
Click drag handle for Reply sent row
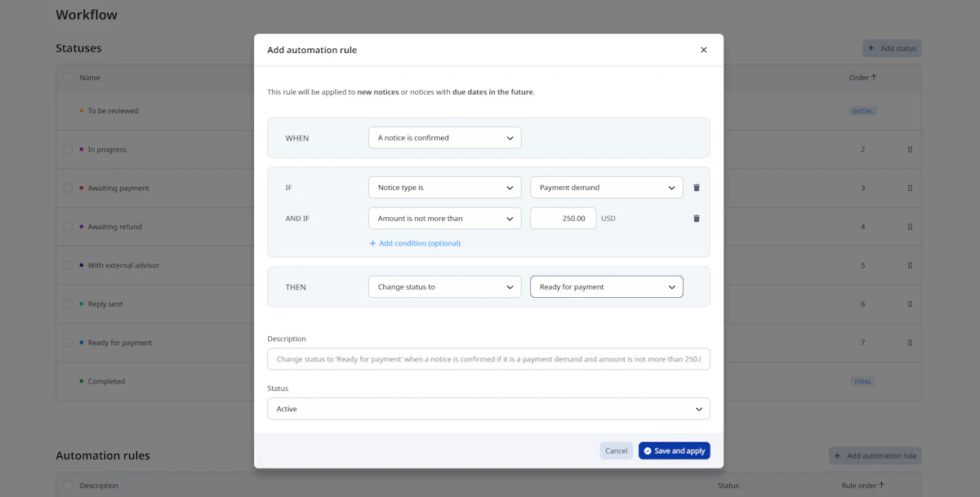pos(910,304)
